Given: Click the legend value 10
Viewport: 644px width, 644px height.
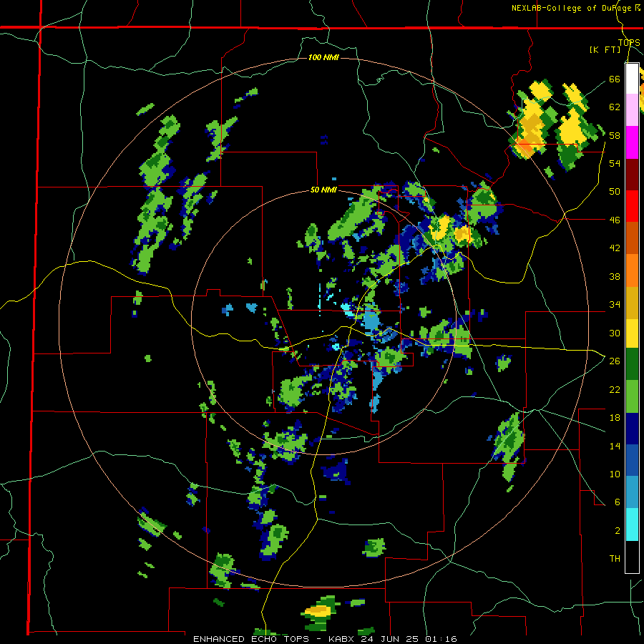Looking at the screenshot, I should point(615,474).
